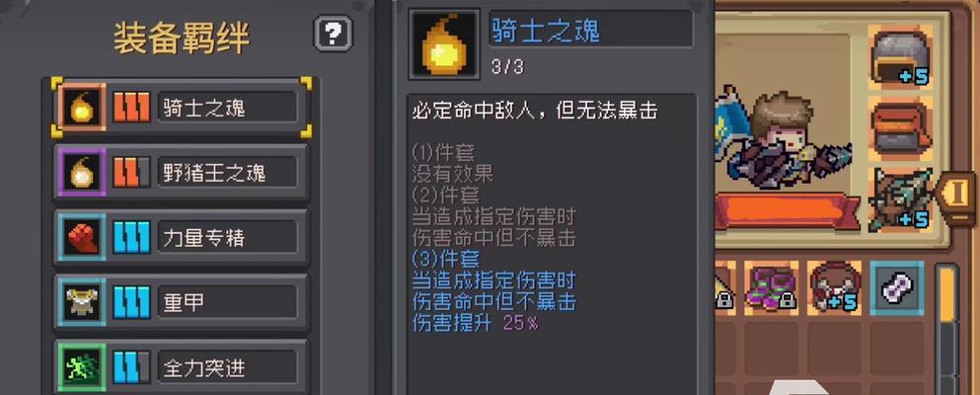The width and height of the screenshot is (980, 395).
Task: Select the 力量专精 bond row
Action: pyautogui.click(x=182, y=238)
